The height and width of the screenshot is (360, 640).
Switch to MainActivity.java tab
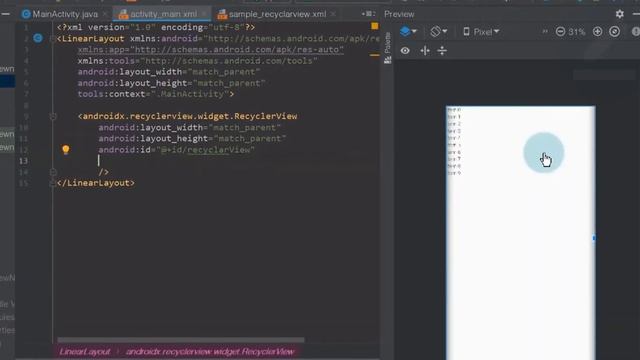coord(60,14)
